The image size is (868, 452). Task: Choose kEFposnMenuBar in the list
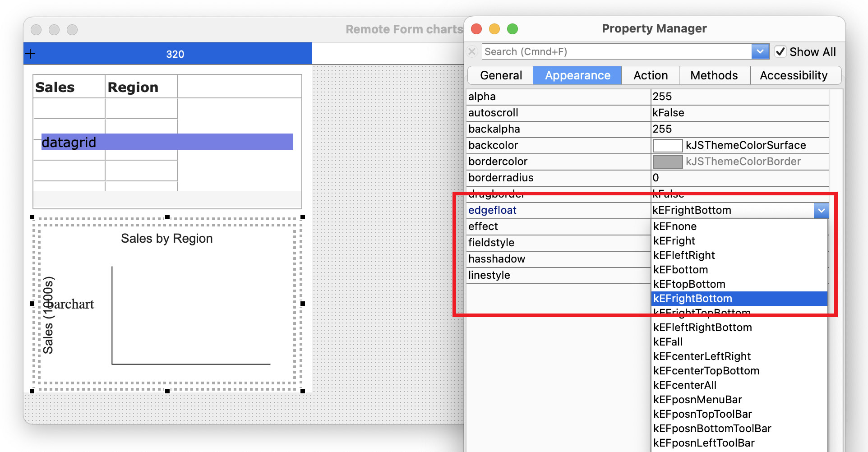[x=697, y=400]
